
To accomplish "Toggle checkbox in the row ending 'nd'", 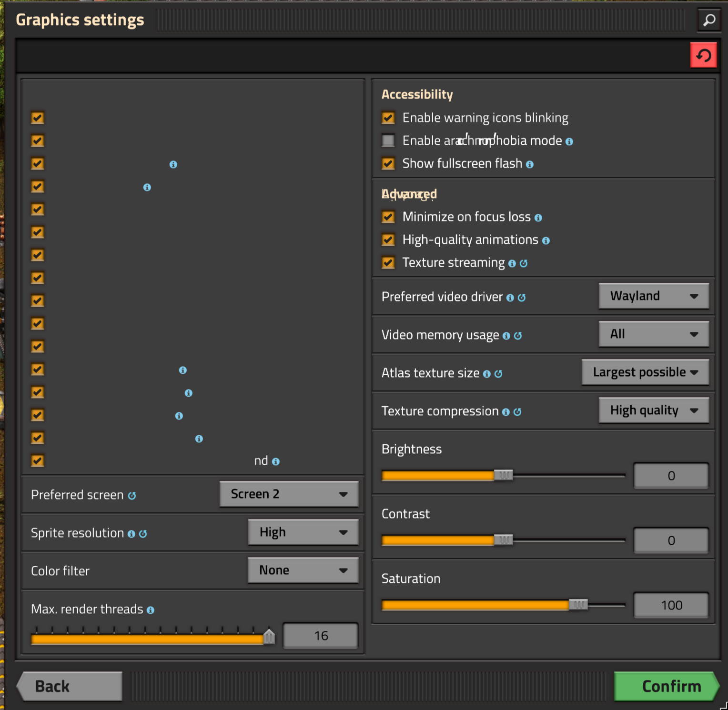I will (x=38, y=460).
